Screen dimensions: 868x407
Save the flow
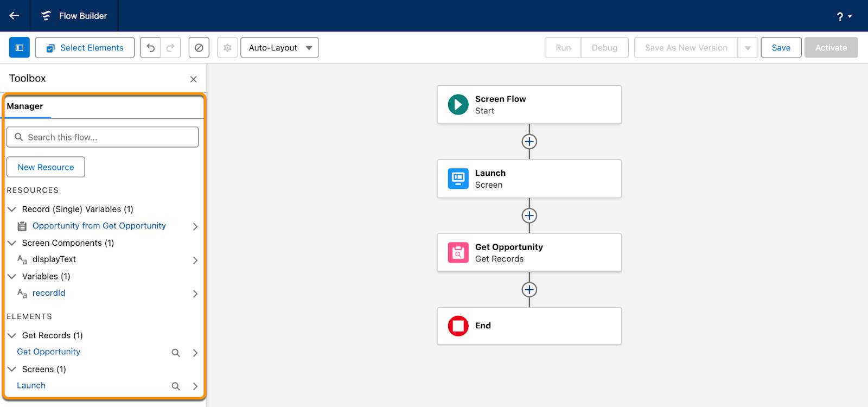(x=781, y=48)
